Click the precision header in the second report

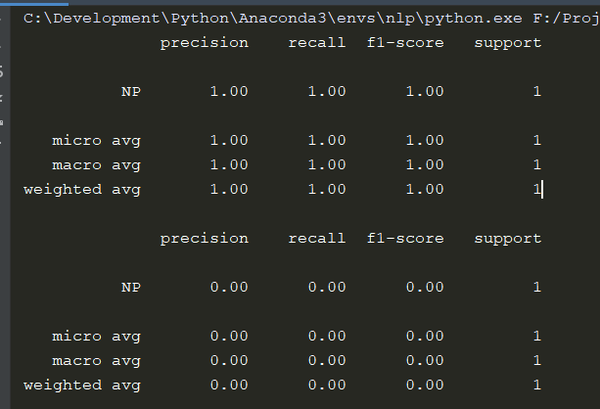[x=204, y=238]
